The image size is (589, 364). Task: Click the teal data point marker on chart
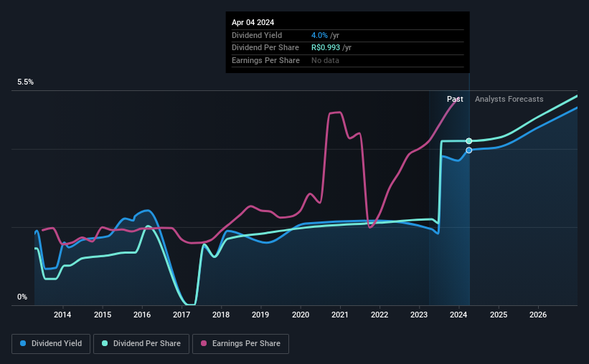pyautogui.click(x=468, y=141)
